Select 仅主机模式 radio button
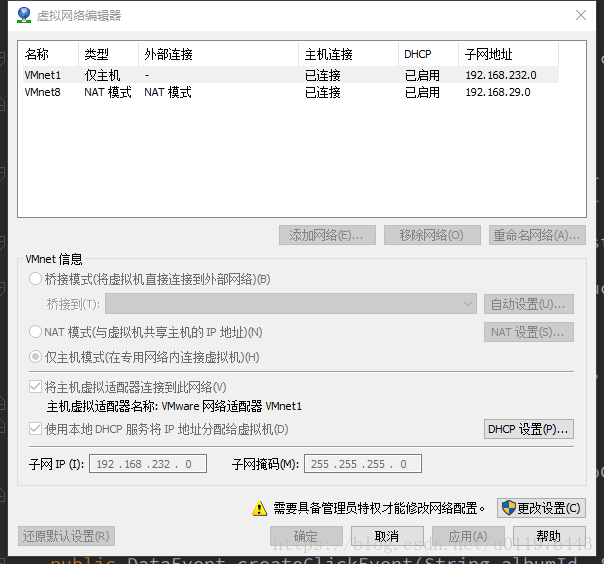604x564 pixels. [35, 357]
